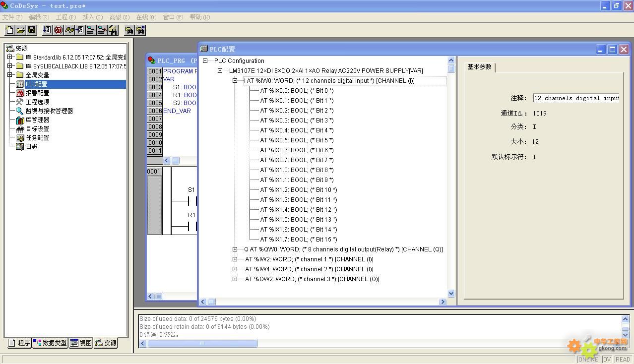This screenshot has height=364, width=634.
Task: Click the PLC_PRG window title bar
Action: (x=172, y=61)
